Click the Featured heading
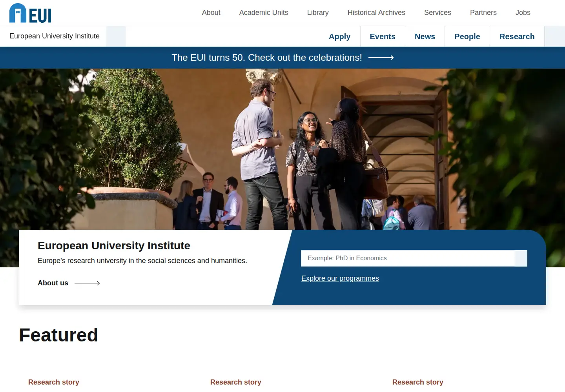Viewport: 565px width, 392px height. click(58, 335)
